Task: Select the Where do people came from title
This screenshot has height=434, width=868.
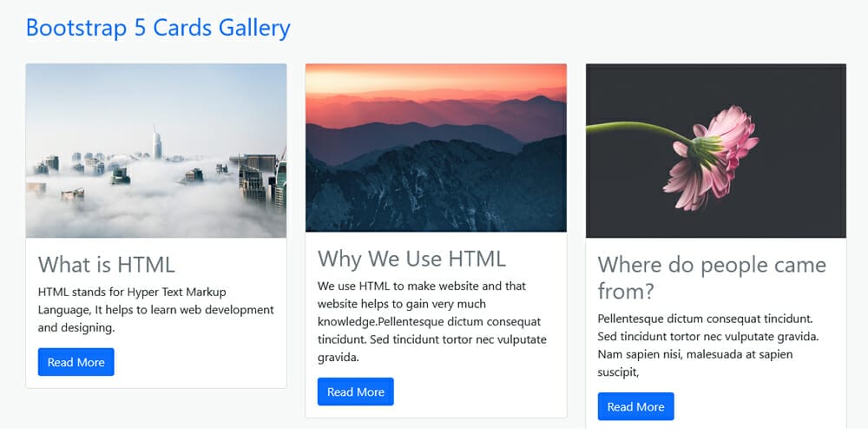Action: 712,278
